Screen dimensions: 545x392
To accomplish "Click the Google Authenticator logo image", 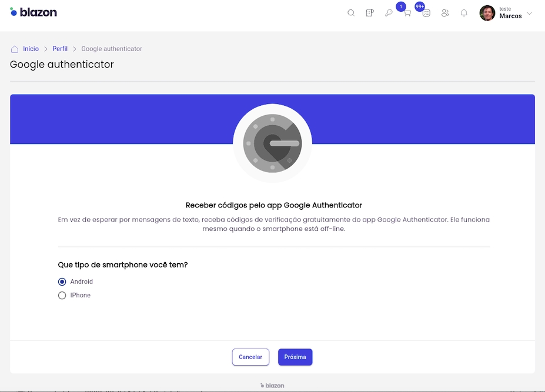I will click(x=272, y=143).
